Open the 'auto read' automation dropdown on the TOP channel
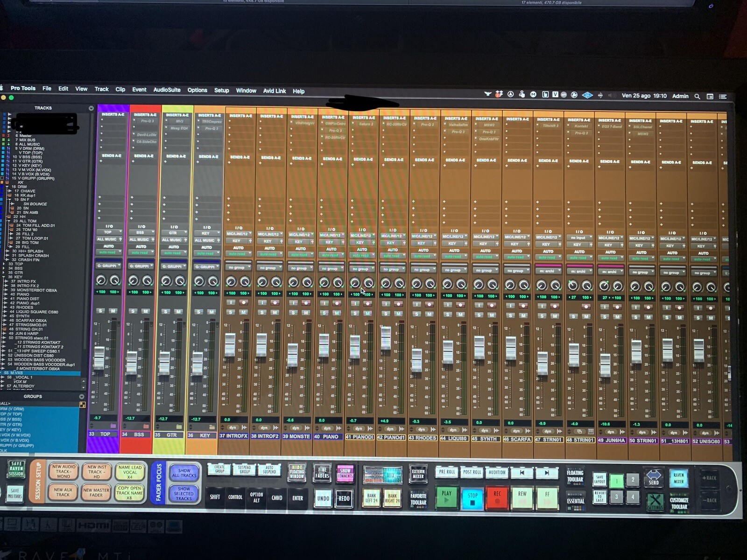 (108, 252)
